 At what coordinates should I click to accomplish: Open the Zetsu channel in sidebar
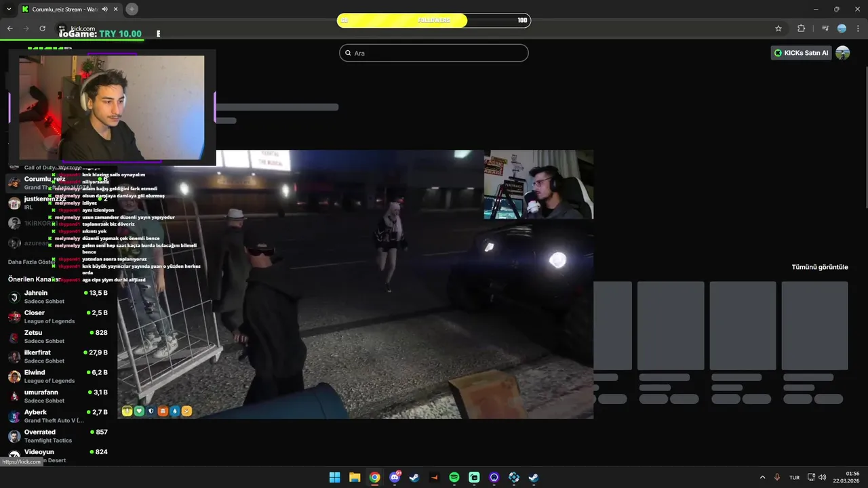(x=59, y=336)
